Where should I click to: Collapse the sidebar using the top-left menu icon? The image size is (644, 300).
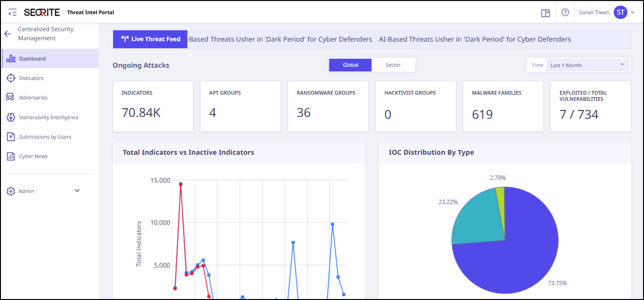[x=13, y=13]
